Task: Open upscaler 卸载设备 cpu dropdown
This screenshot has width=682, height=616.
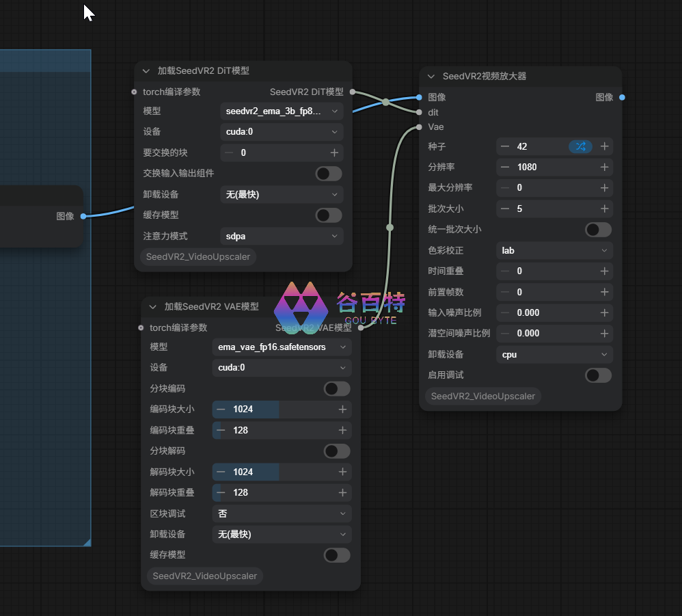Action: pos(555,355)
